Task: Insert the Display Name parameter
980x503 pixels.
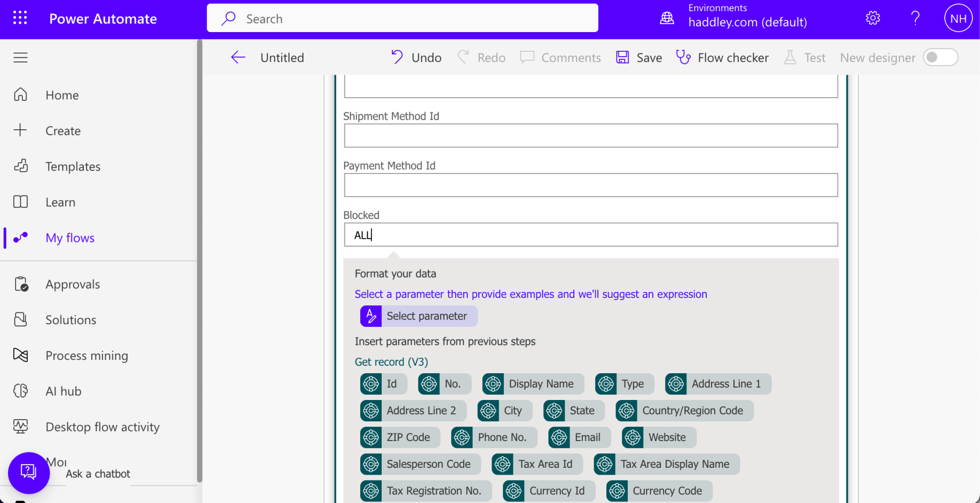Action: (533, 384)
